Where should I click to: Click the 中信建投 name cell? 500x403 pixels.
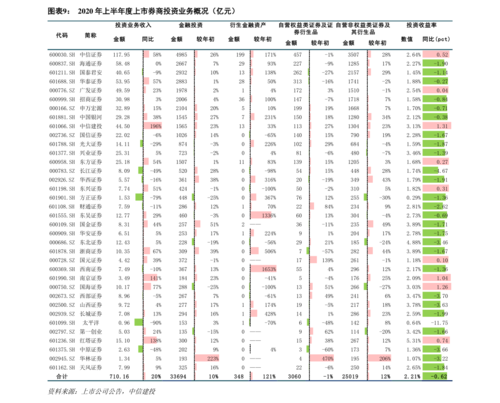pyautogui.click(x=91, y=126)
